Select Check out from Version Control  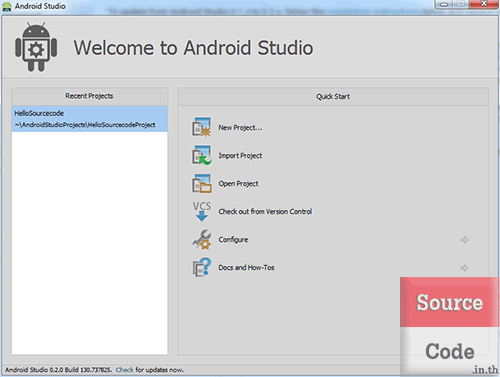265,212
